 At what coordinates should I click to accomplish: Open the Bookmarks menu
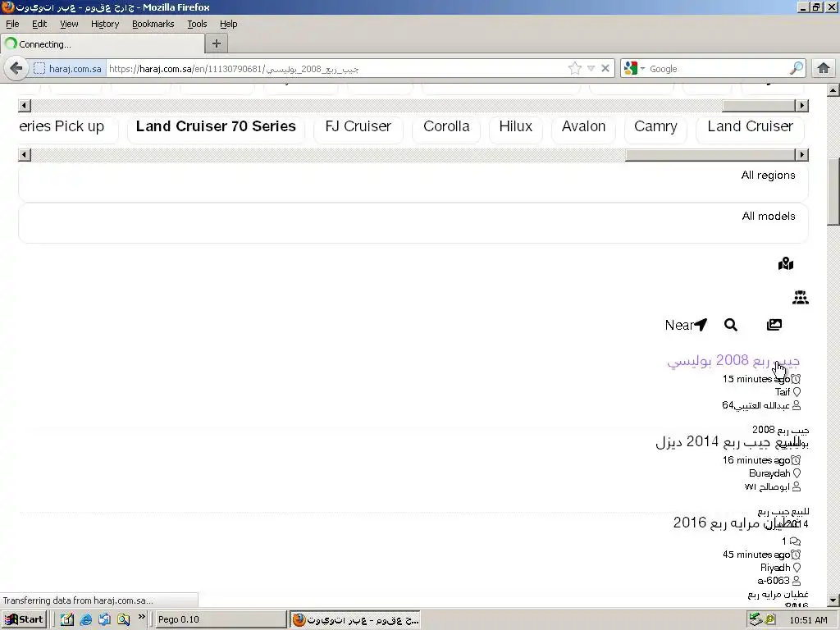153,24
